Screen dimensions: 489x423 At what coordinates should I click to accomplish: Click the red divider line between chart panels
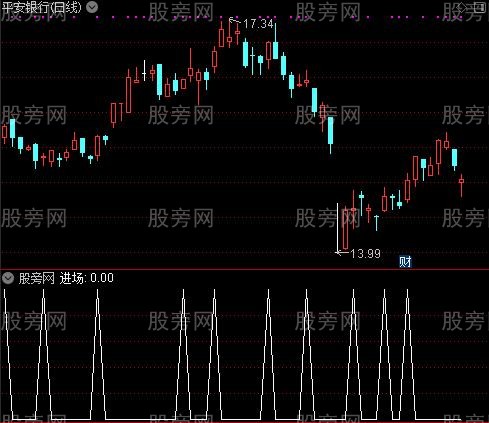pyautogui.click(x=244, y=269)
